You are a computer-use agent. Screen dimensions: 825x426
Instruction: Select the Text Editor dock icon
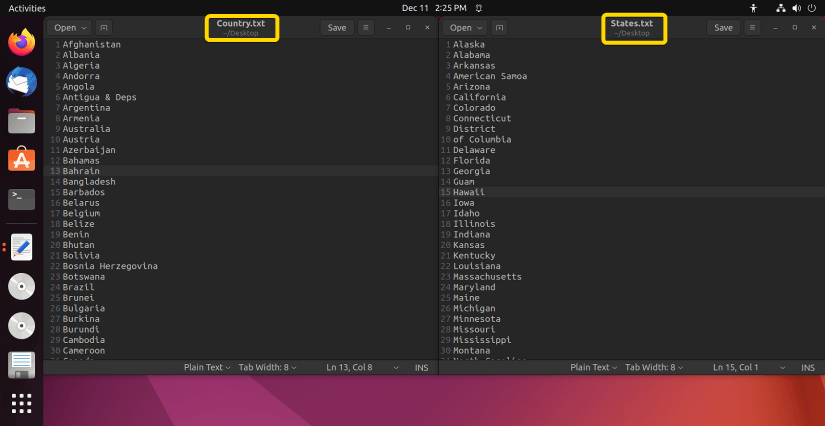pos(22,247)
